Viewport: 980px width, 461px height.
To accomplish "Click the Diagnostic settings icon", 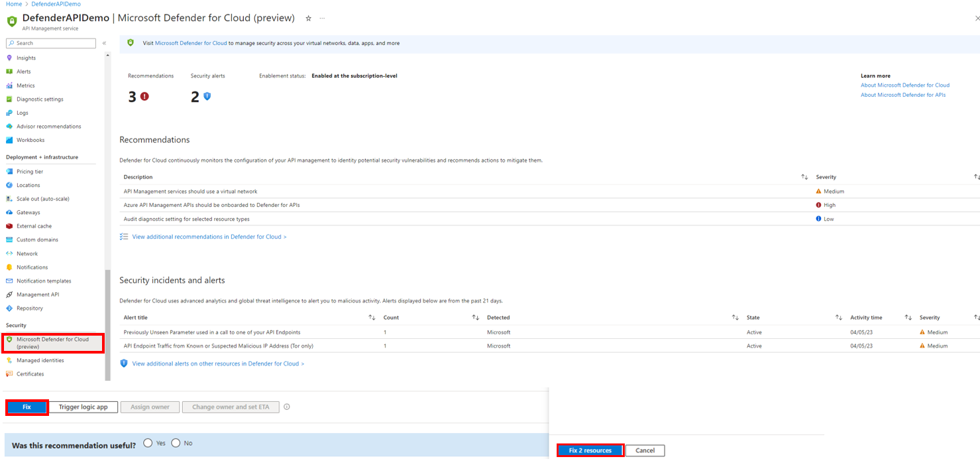I will point(9,99).
